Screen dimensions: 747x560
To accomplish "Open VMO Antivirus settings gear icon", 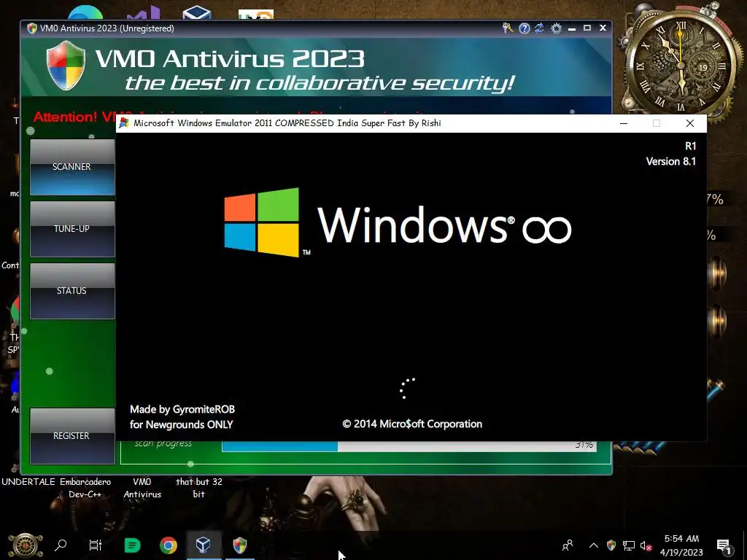I will pos(556,28).
